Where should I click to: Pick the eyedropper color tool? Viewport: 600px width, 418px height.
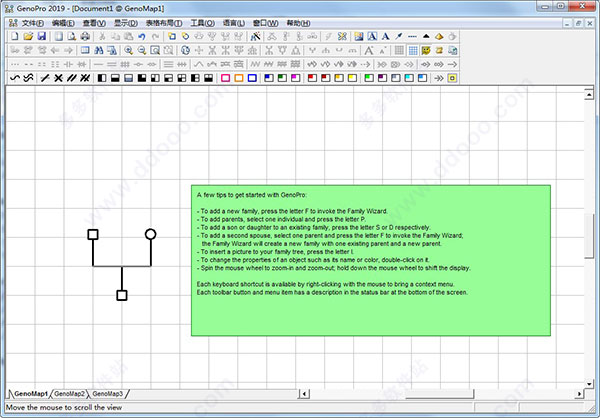(x=399, y=36)
